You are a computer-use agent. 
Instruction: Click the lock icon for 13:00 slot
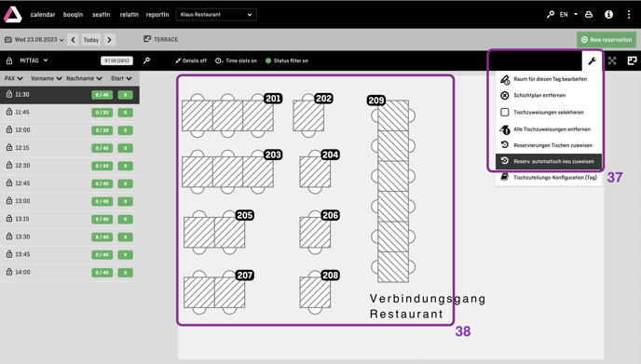9,200
